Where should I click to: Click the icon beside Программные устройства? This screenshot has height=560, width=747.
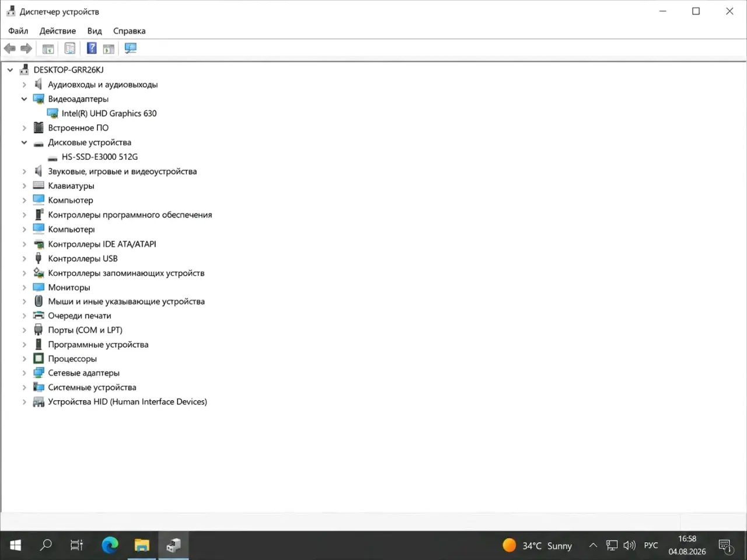pos(39,344)
